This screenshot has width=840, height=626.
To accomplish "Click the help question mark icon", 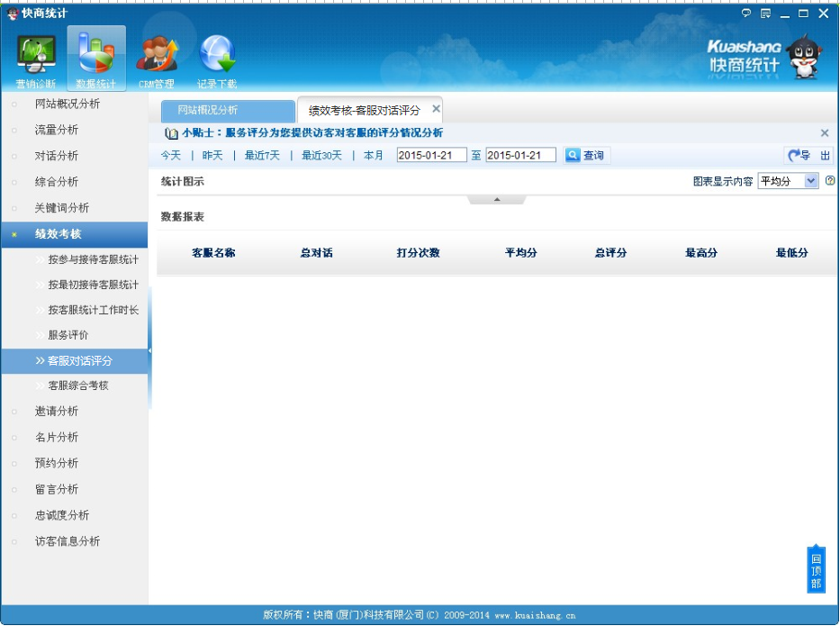I will click(x=829, y=181).
